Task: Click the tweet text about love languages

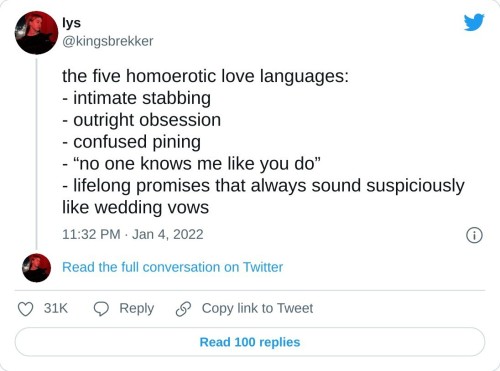Action: coord(263,142)
